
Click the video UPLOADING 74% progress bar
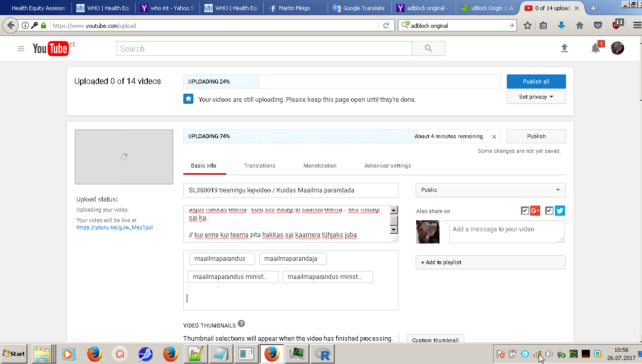coord(342,136)
